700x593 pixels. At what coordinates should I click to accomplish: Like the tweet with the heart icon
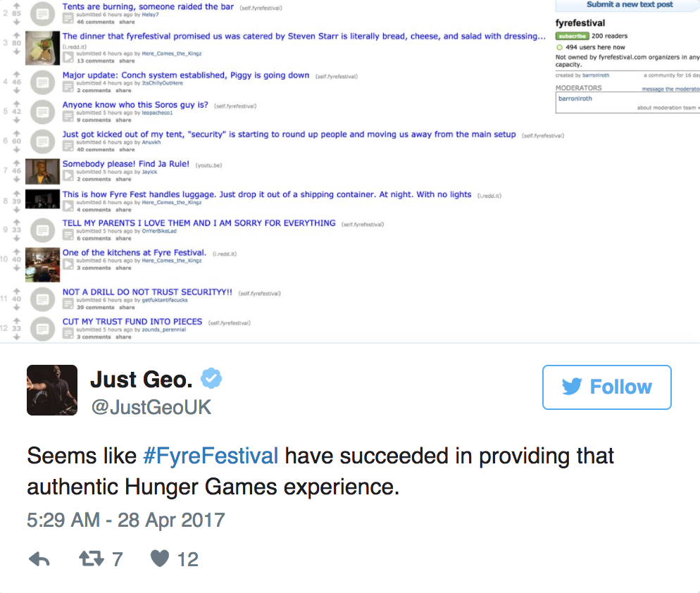coord(161,559)
